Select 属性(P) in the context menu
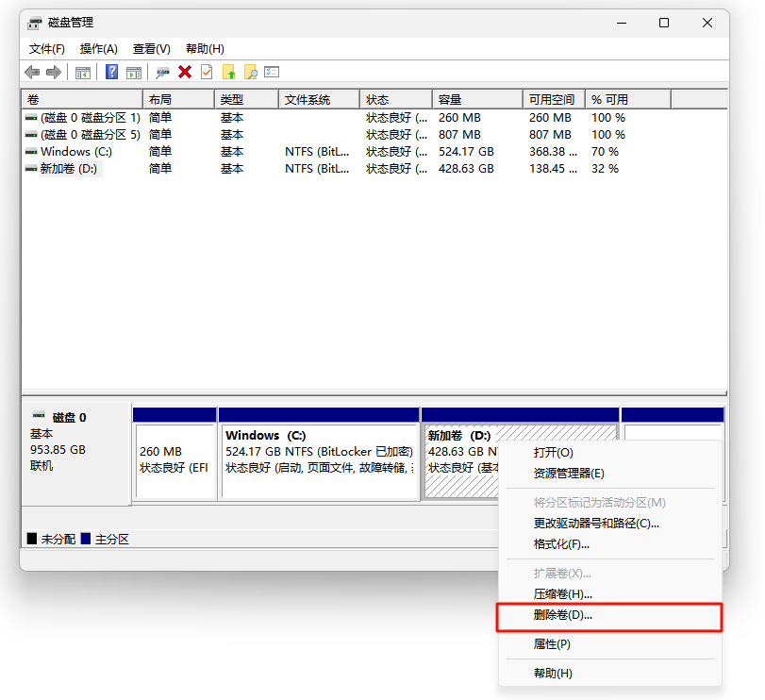765x700 pixels. click(x=552, y=644)
